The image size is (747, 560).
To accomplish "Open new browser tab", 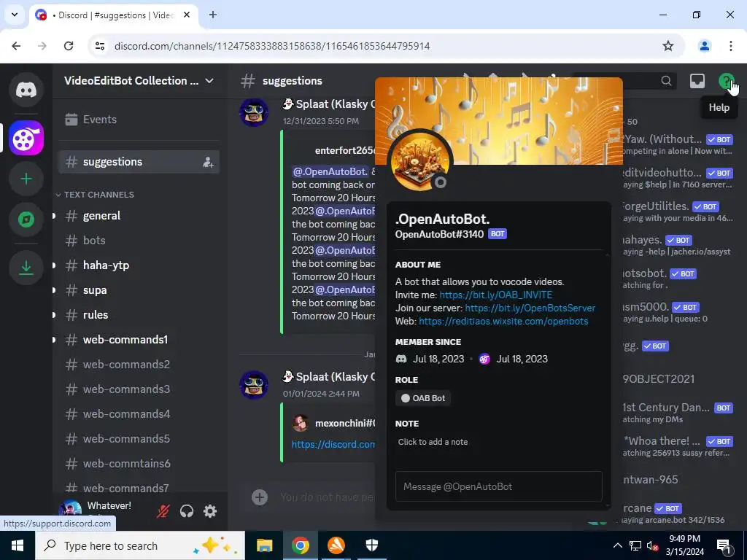I will (213, 15).
